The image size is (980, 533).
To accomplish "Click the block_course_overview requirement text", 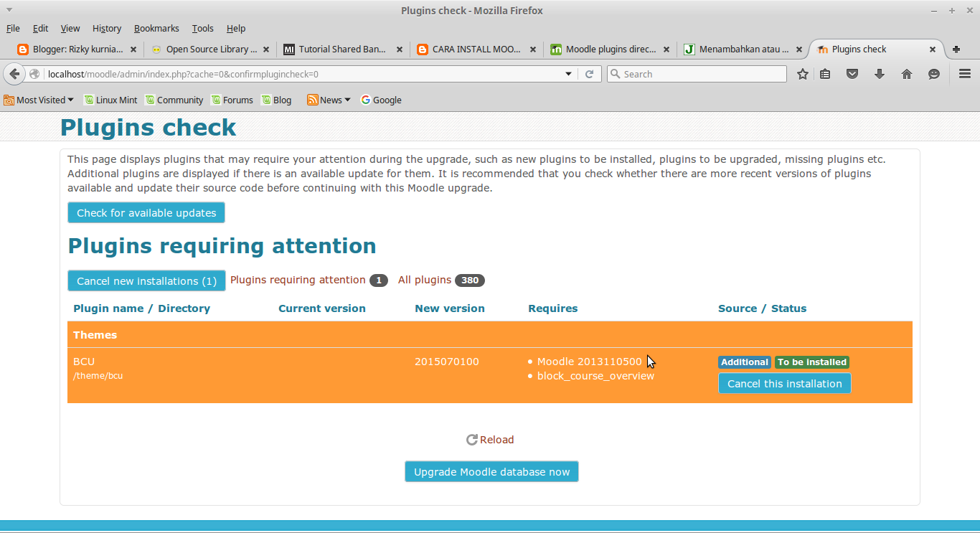I will point(595,376).
